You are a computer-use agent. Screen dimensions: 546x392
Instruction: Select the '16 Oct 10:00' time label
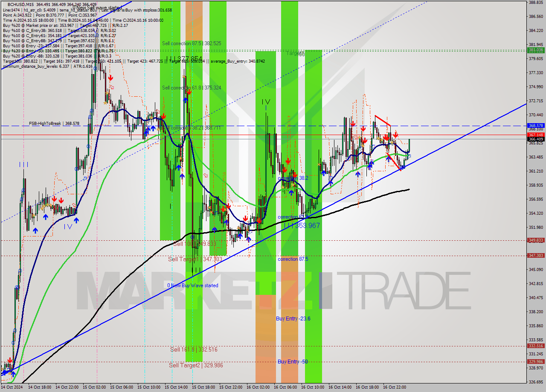[x=312, y=387]
